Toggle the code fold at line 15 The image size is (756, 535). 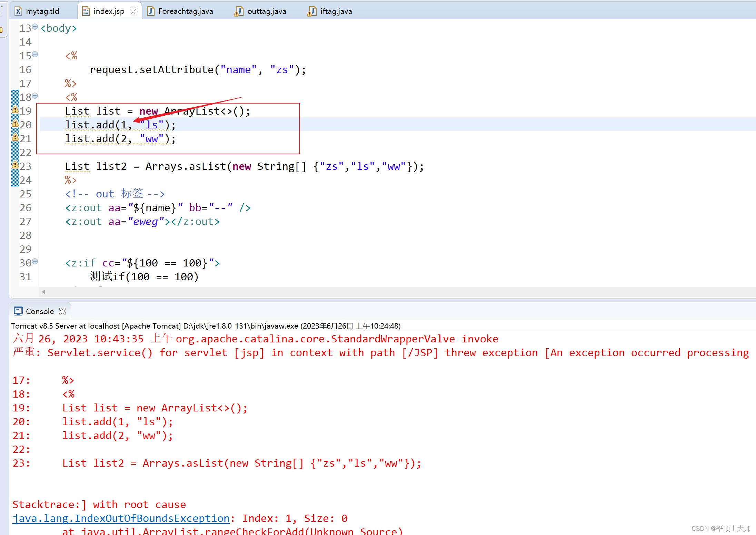[x=35, y=54]
